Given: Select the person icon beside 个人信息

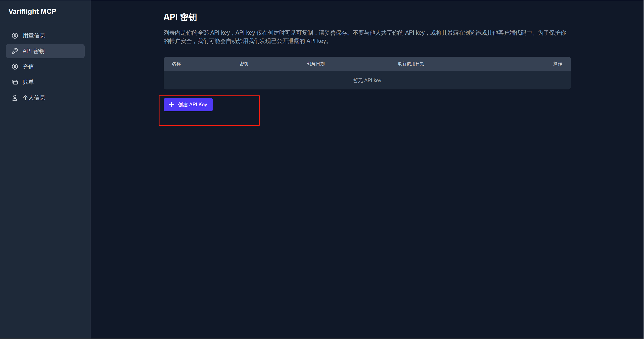Looking at the screenshot, I should click(15, 98).
